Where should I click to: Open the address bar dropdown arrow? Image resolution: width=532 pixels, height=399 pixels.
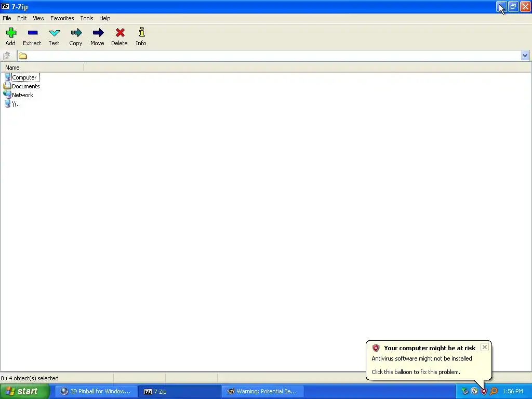coord(525,56)
